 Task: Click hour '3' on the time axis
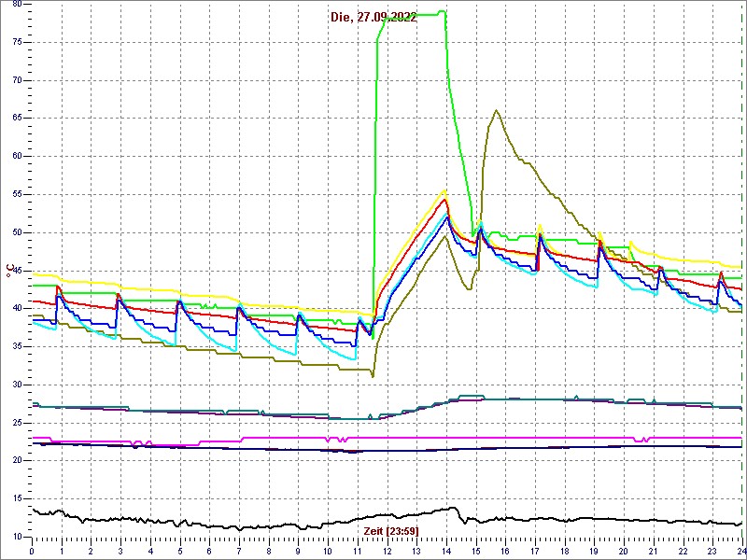click(x=120, y=552)
